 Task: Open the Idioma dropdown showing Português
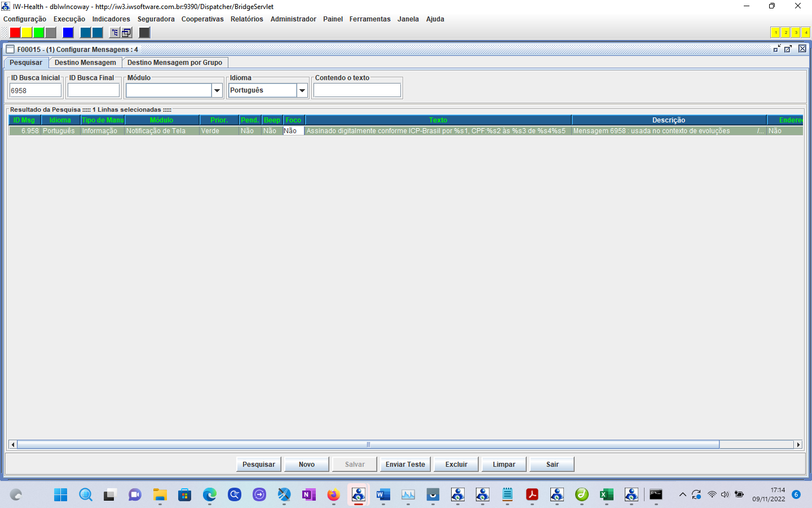[x=302, y=90]
